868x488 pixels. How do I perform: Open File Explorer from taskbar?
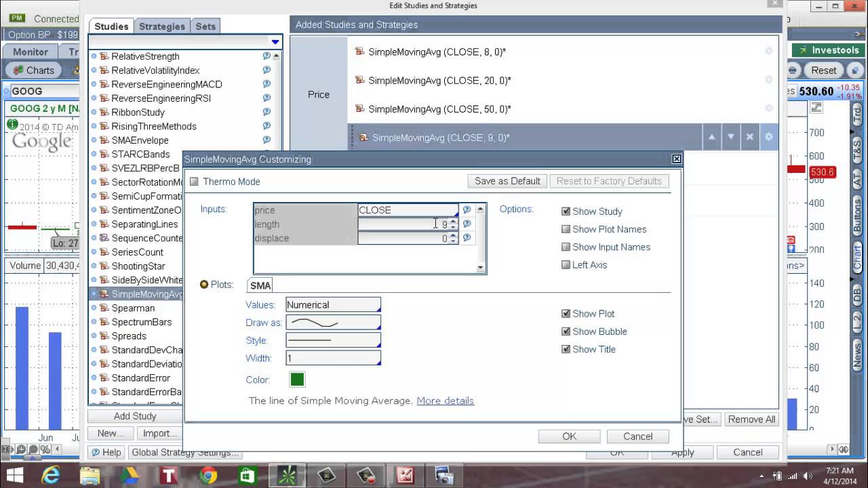coord(89,476)
